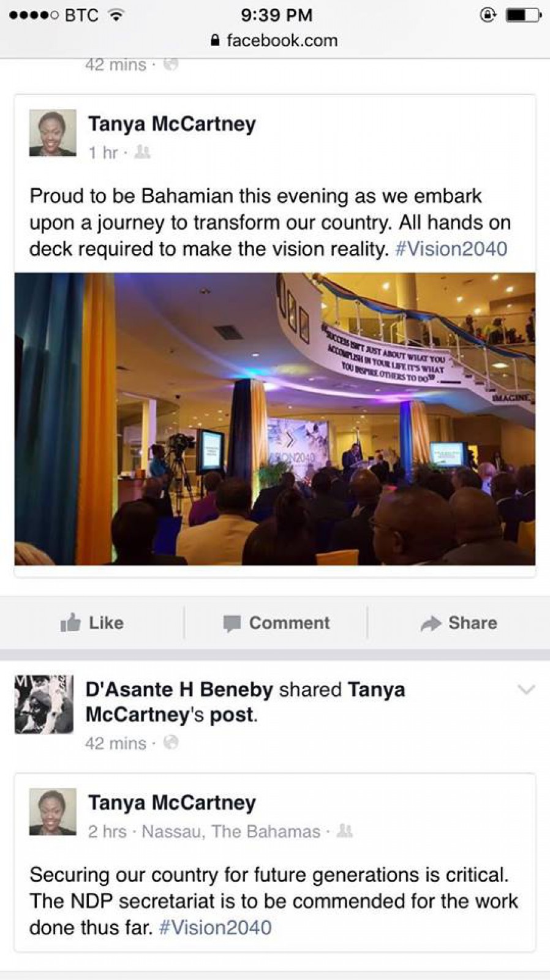Open post options chevron for D'Asante's share
The height and width of the screenshot is (980, 550).
[526, 690]
